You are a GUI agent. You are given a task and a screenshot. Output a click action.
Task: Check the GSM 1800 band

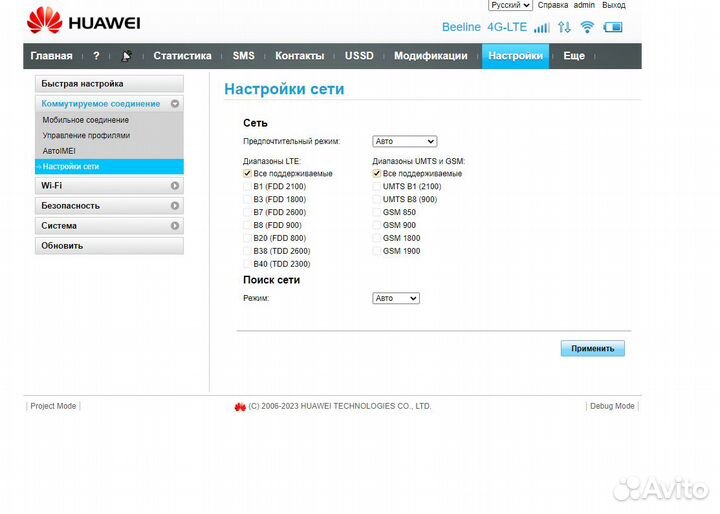[377, 238]
